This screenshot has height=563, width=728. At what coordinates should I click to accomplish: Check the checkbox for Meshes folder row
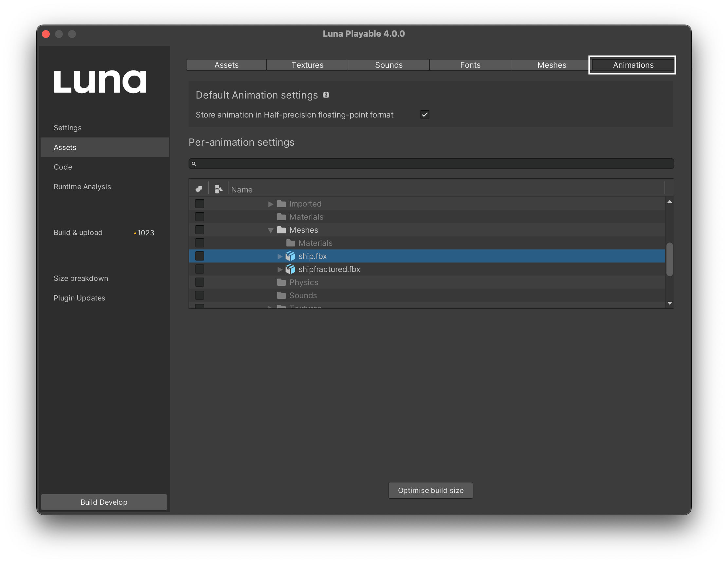click(200, 230)
